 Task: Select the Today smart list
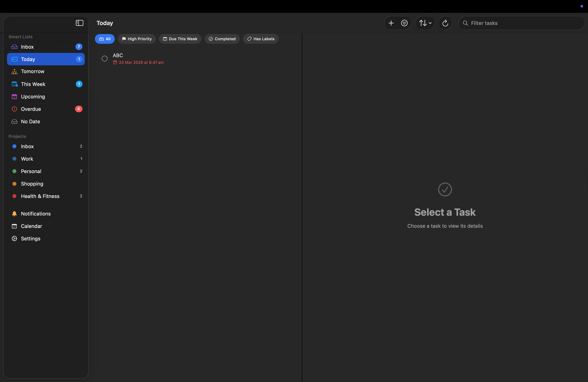point(46,59)
